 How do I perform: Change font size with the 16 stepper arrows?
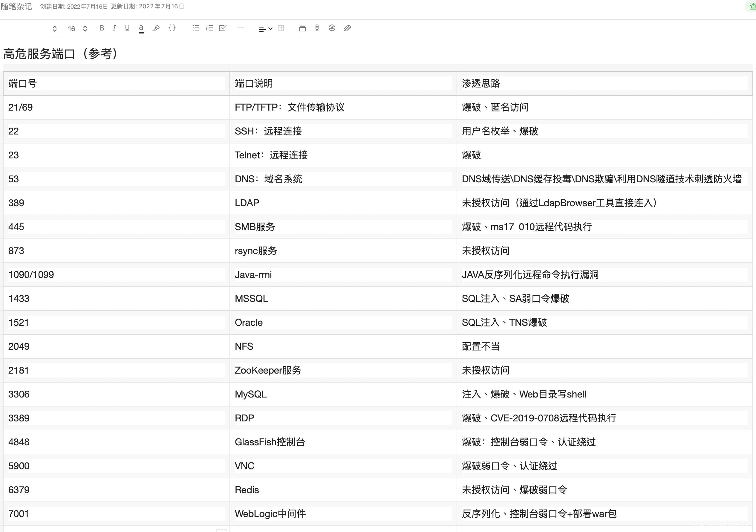click(85, 29)
